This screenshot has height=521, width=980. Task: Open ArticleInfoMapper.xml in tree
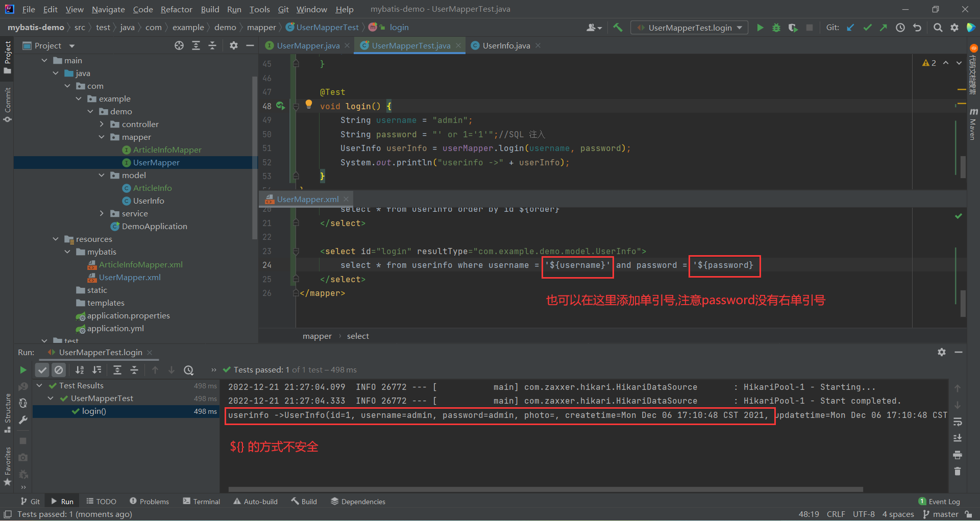coord(140,265)
